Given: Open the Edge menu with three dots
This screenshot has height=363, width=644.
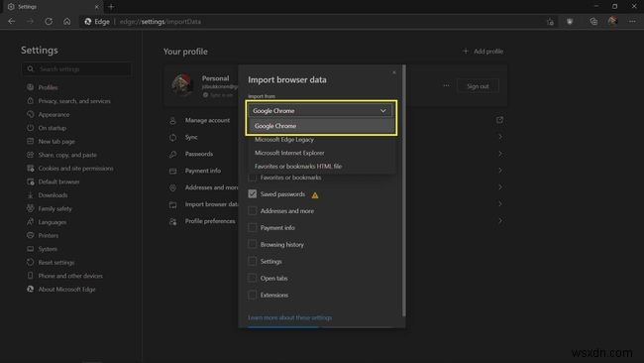Looking at the screenshot, I should (632, 22).
